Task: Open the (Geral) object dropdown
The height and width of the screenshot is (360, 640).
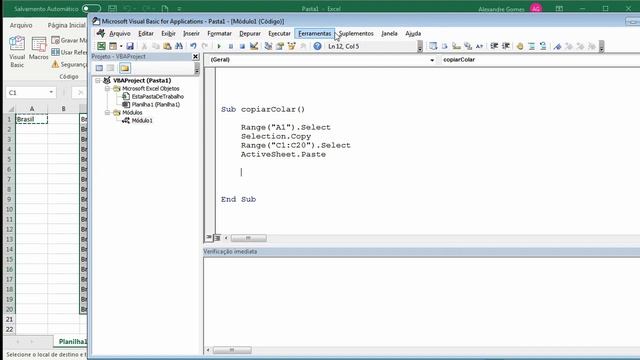Action: click(x=432, y=60)
